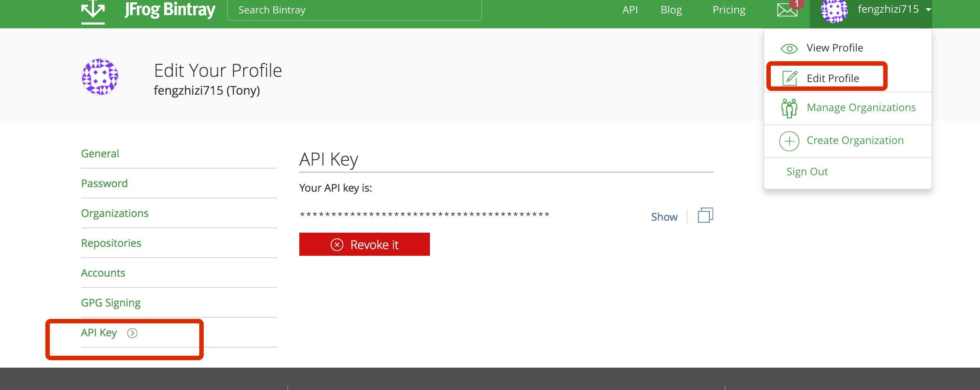This screenshot has width=980, height=390.
Task: Open the mail notifications envelope icon
Action: (787, 10)
